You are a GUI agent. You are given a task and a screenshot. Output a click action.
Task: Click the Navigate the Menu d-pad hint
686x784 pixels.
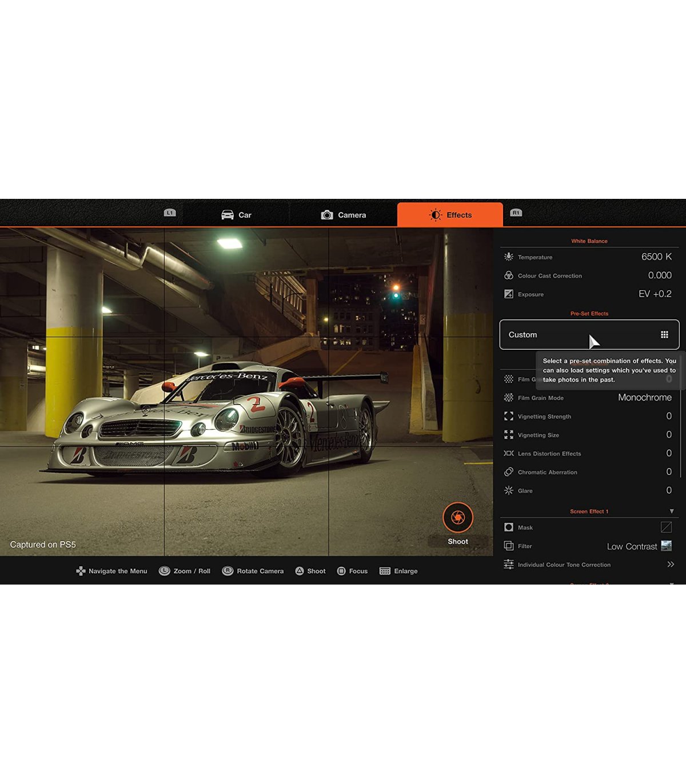click(x=111, y=571)
